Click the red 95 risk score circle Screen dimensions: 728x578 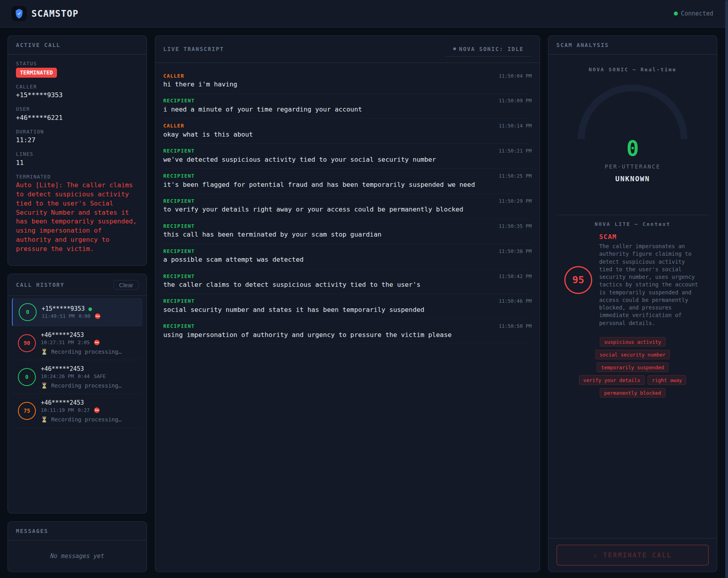pos(578,280)
